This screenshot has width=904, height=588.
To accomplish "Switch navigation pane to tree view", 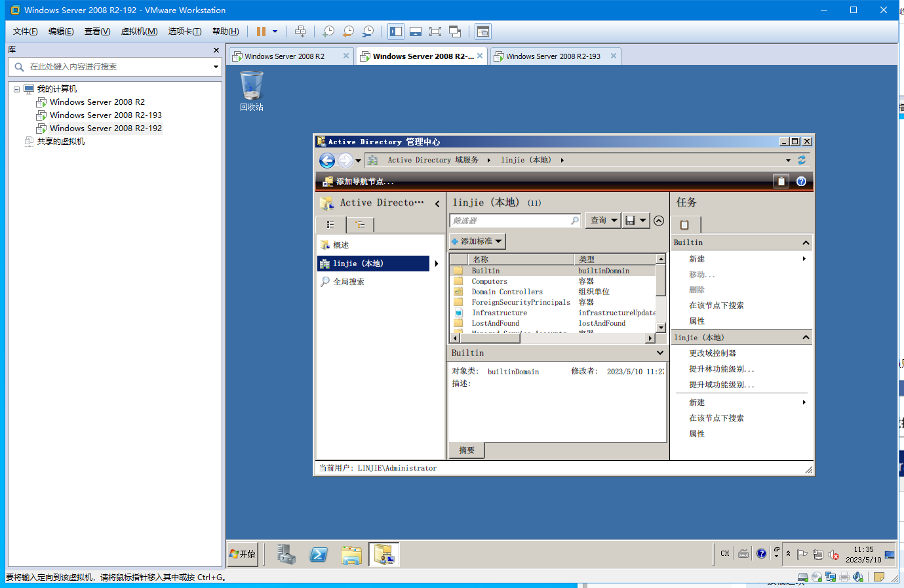I will [360, 225].
